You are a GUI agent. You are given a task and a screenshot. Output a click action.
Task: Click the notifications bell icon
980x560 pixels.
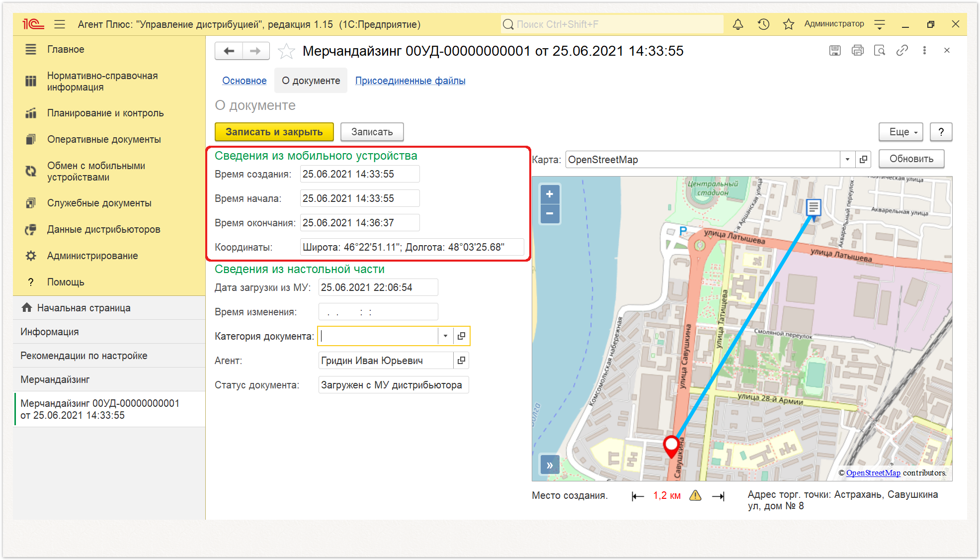pyautogui.click(x=738, y=24)
